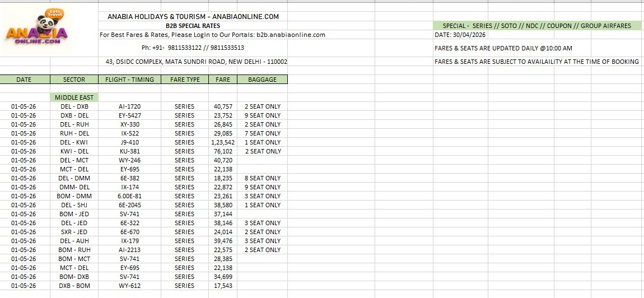Click flight number J9-410
Viewport: 644px width, 298px height.
pyautogui.click(x=129, y=143)
